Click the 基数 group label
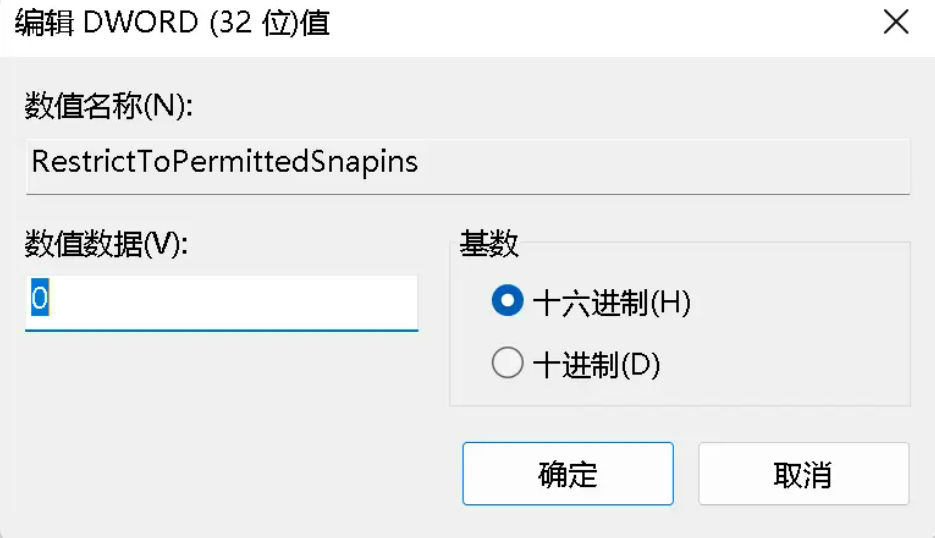 (x=489, y=245)
